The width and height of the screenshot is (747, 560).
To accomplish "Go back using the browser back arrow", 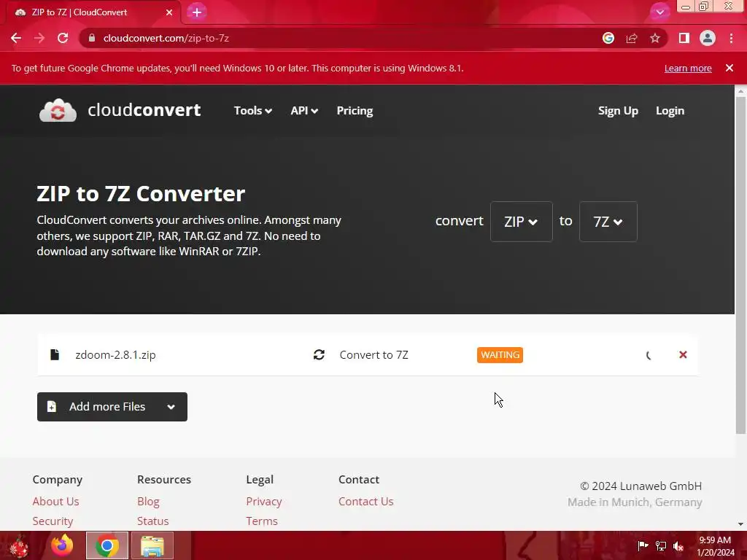I will pyautogui.click(x=16, y=38).
